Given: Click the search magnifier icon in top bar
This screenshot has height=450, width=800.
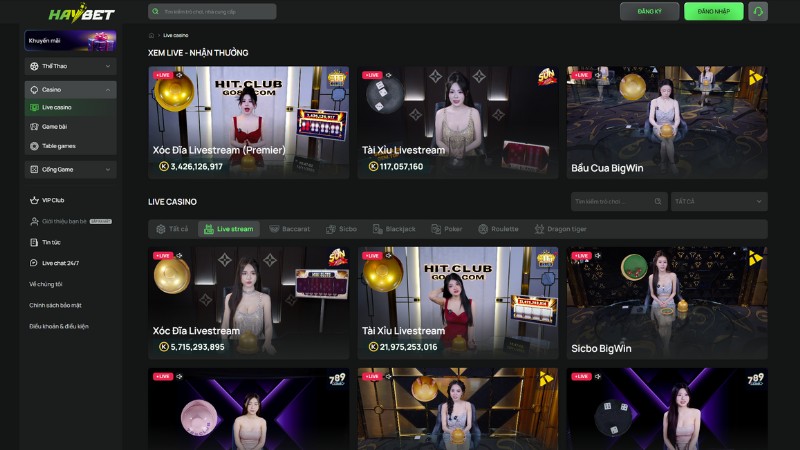Looking at the screenshot, I should (156, 11).
